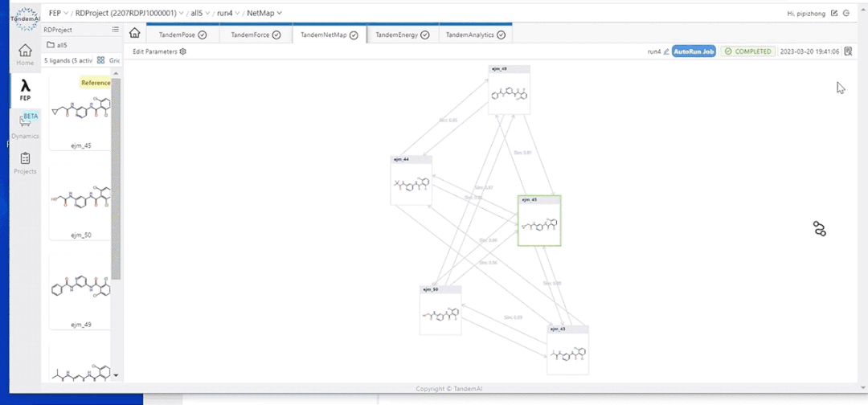Click the edit profile icon near username
This screenshot has width=868, height=405.
(834, 14)
